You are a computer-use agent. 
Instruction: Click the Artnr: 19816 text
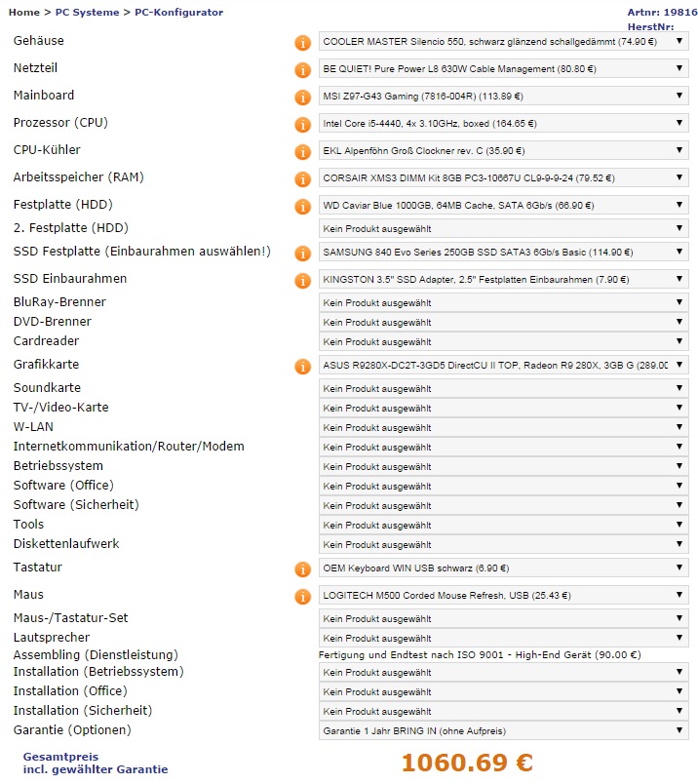pos(663,12)
